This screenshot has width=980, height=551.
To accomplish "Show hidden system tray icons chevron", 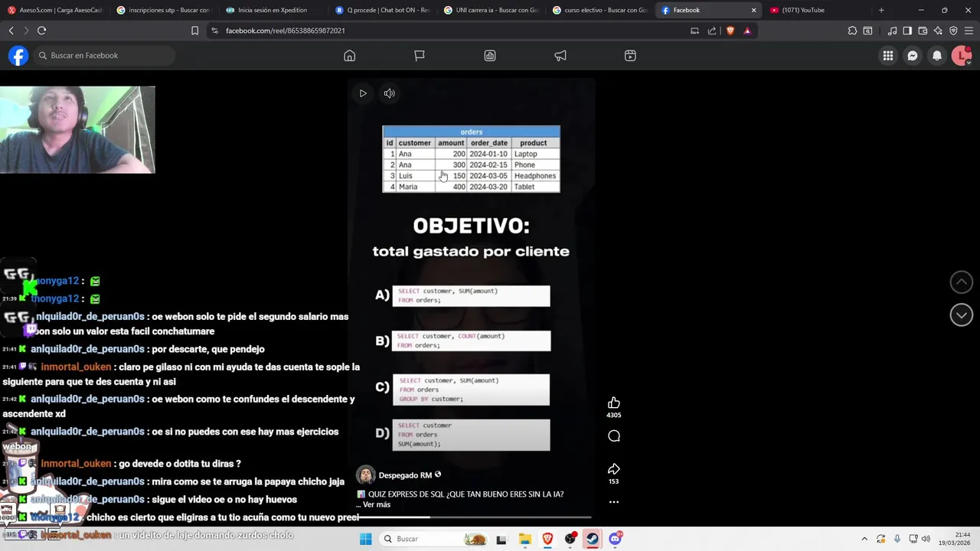I will point(864,539).
